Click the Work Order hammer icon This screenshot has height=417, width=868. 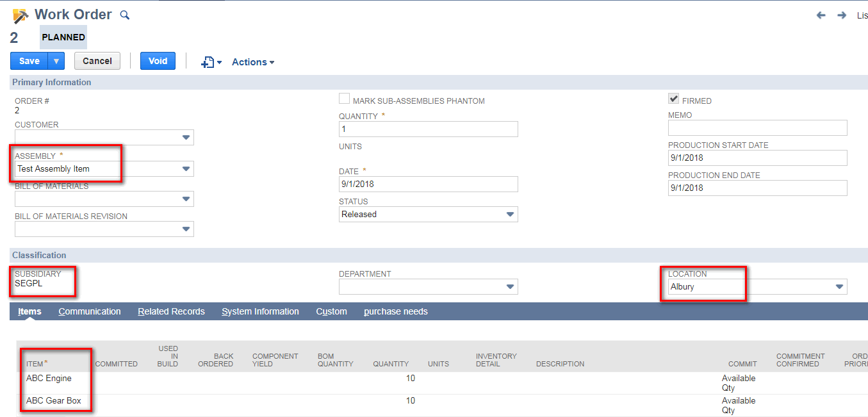point(19,15)
